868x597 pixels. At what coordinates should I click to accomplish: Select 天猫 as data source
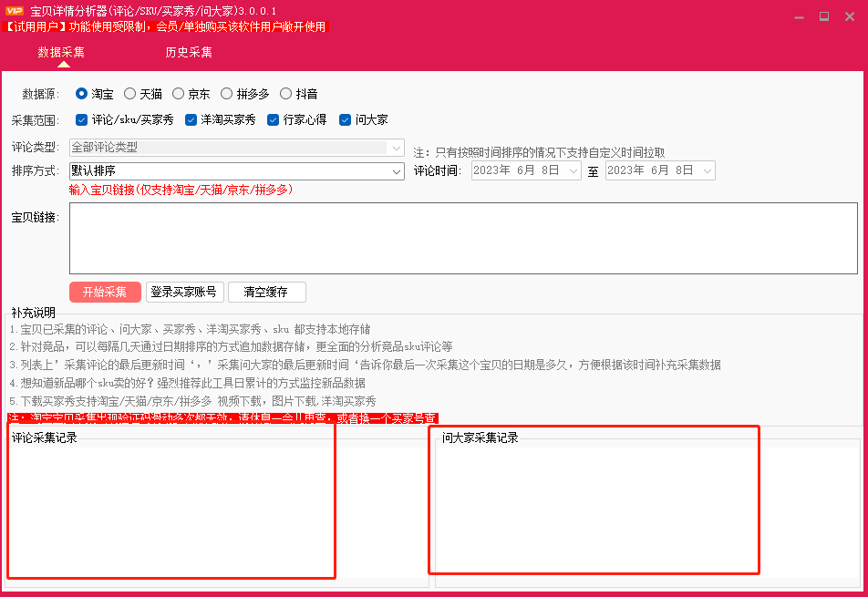[143, 94]
